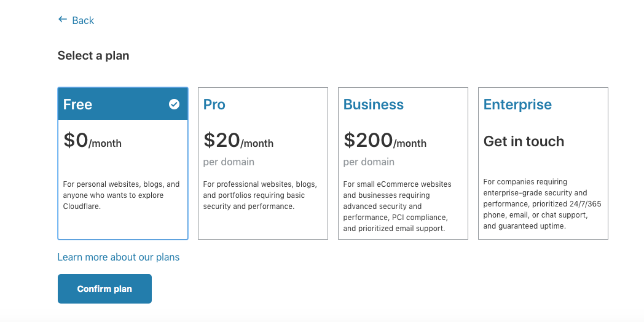Click per domain under Business price
The width and height of the screenshot is (644, 322).
369,162
